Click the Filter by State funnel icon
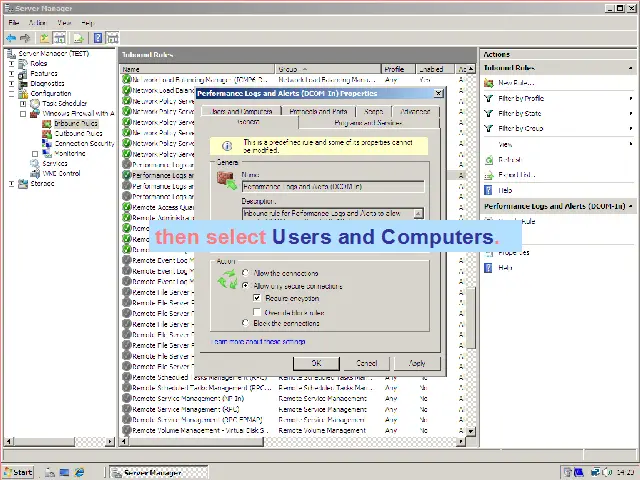Image resolution: width=640 pixels, height=480 pixels. pyautogui.click(x=489, y=113)
